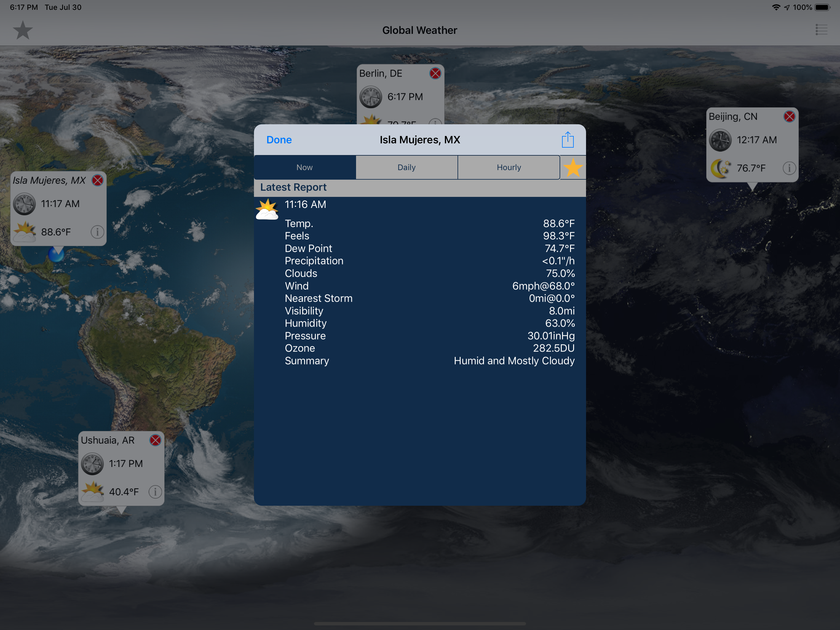Tap the share icon in Isla Mujeres panel

[567, 140]
